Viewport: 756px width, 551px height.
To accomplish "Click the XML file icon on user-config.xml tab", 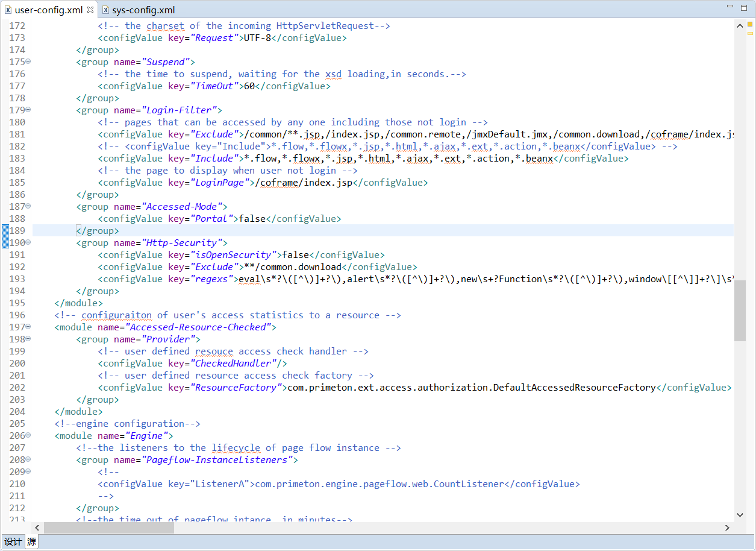I will tap(8, 10).
